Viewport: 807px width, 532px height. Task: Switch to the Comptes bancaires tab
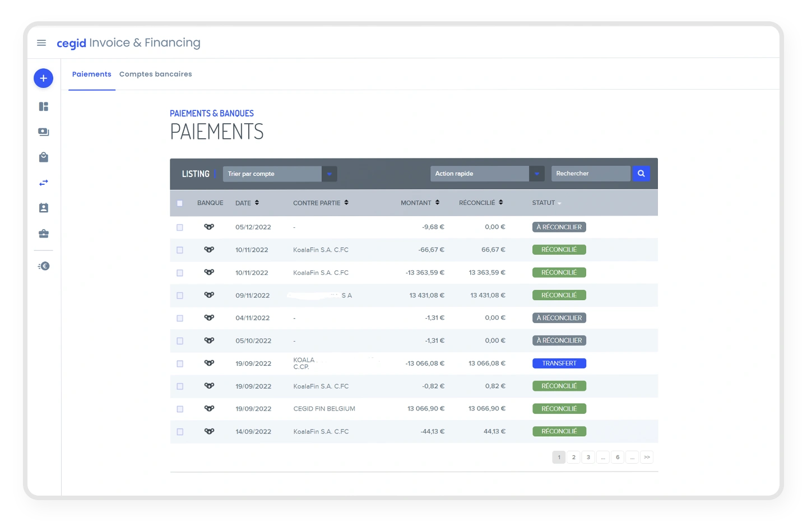pos(155,74)
